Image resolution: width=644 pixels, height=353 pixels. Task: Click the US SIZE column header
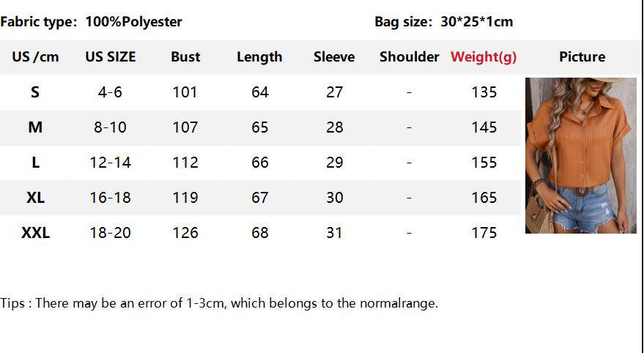(x=111, y=57)
